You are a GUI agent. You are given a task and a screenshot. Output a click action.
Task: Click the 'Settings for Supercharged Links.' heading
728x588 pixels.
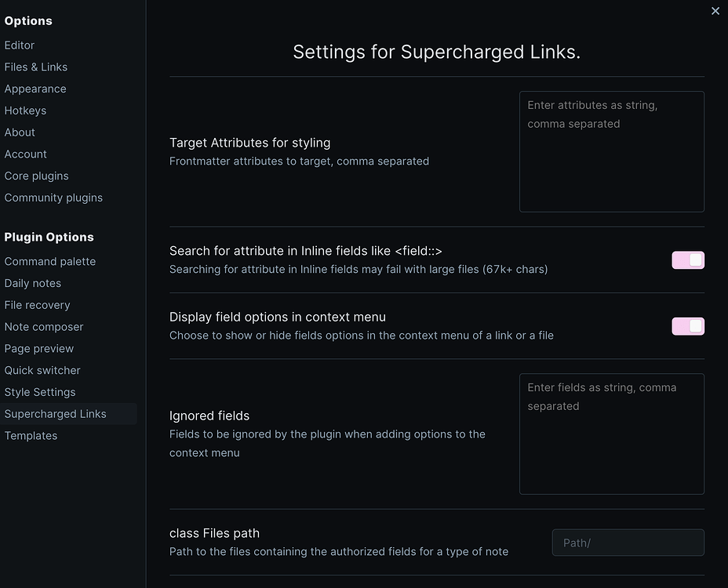(x=436, y=52)
